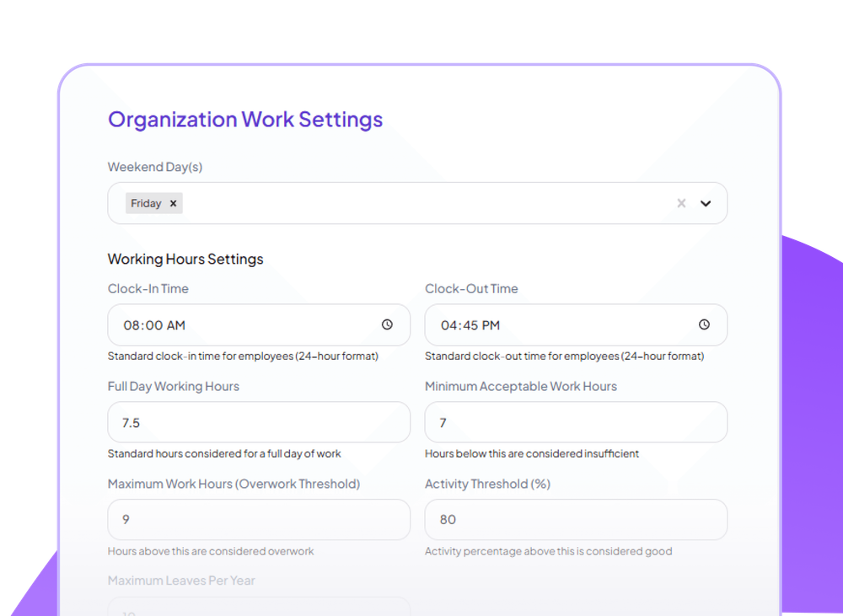Click the Maximum Work Hours (Overwork Threshold) label
Image resolution: width=843 pixels, height=616 pixels.
pyautogui.click(x=234, y=484)
